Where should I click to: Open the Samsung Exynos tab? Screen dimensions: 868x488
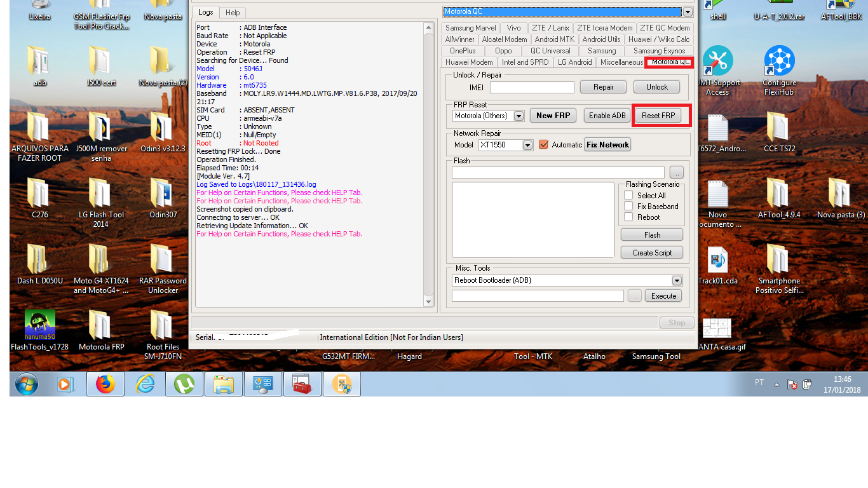tap(659, 51)
